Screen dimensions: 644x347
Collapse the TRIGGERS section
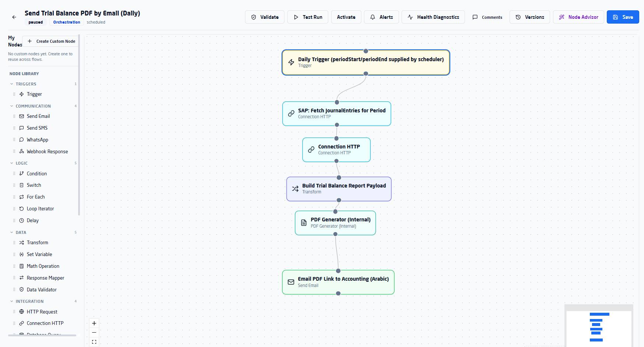coord(12,84)
